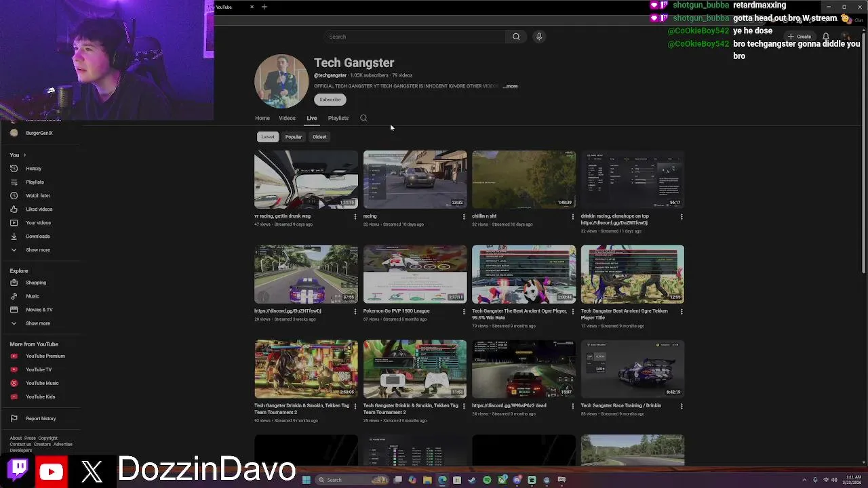868x488 pixels.
Task: Open the Tech Gangster channel avatar
Action: pos(281,81)
